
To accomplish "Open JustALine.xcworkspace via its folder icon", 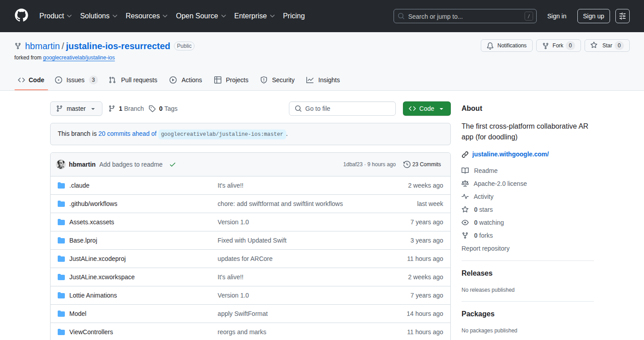I will click(x=61, y=277).
